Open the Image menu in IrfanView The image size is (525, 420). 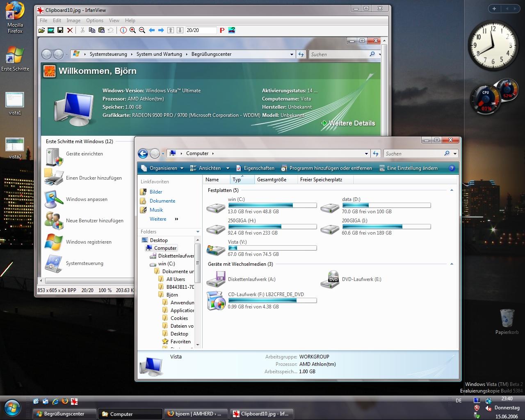coord(73,21)
